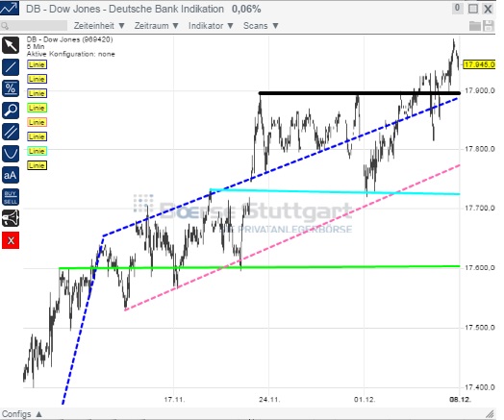Click the yellow 17.945,0 current price tag
504x420 pixels.
(479, 64)
